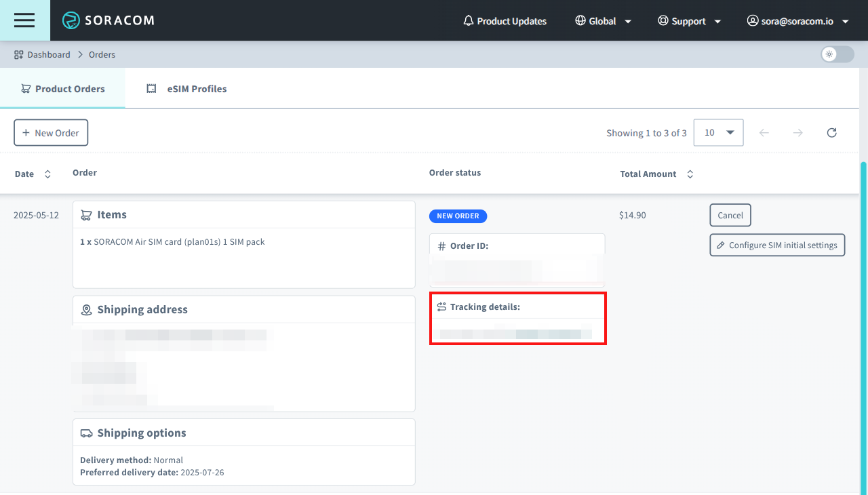This screenshot has width=868, height=495.
Task: Cancel the 2025-05-12 order
Action: pos(730,215)
